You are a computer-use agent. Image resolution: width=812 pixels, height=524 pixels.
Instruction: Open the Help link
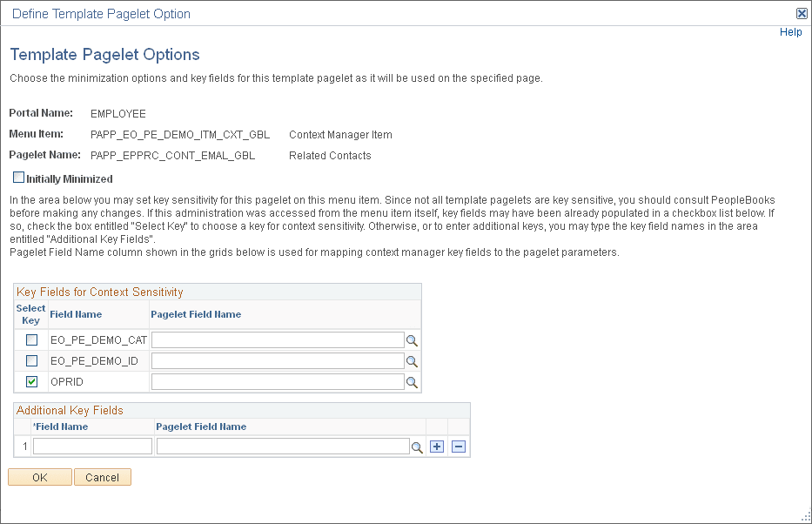pos(790,31)
